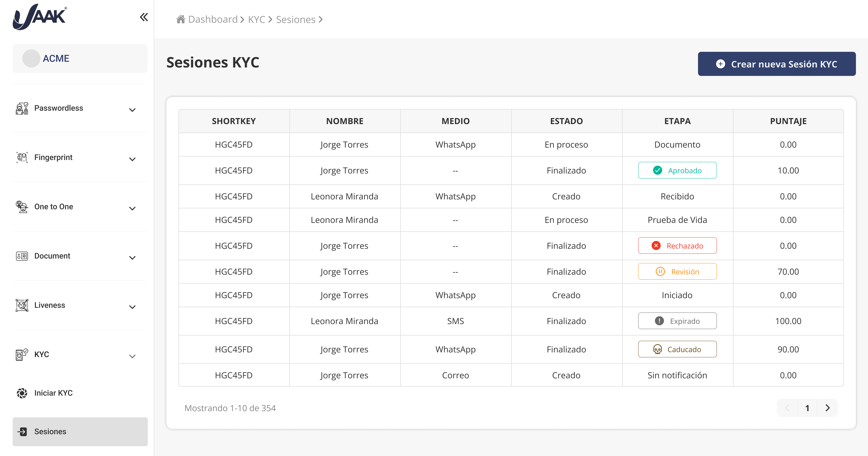The width and height of the screenshot is (868, 456).
Task: Click the Sesiones arrow icon in sidebar
Action: pos(23,431)
